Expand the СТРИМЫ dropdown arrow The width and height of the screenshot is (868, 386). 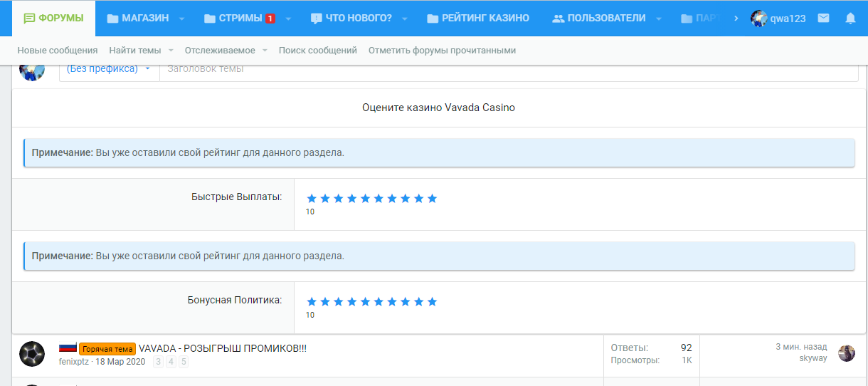pyautogui.click(x=288, y=19)
